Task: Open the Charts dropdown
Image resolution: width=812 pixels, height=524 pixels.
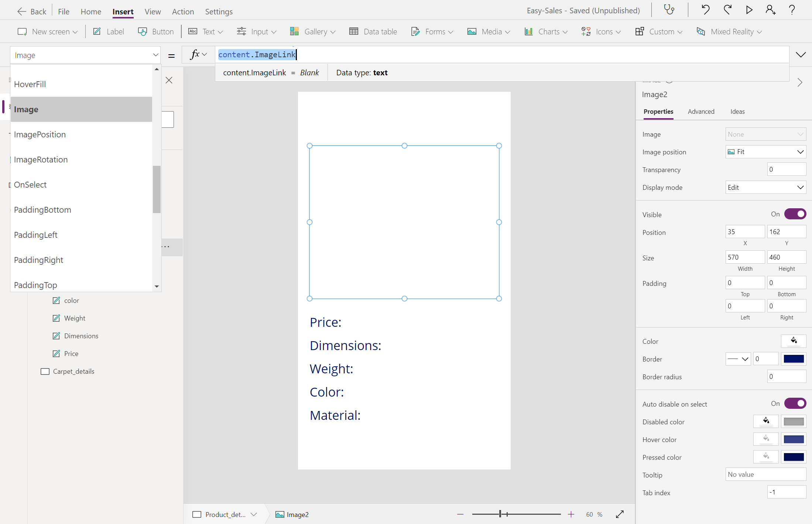Action: click(x=546, y=32)
